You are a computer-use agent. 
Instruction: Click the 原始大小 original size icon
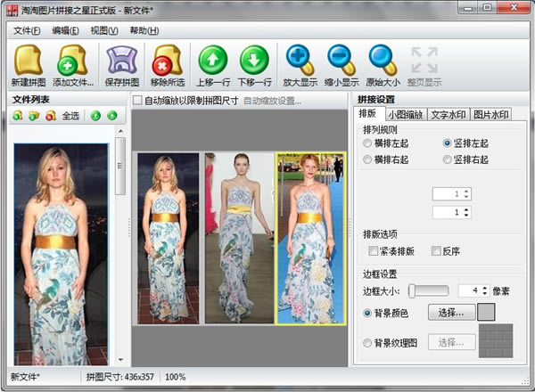(x=383, y=59)
